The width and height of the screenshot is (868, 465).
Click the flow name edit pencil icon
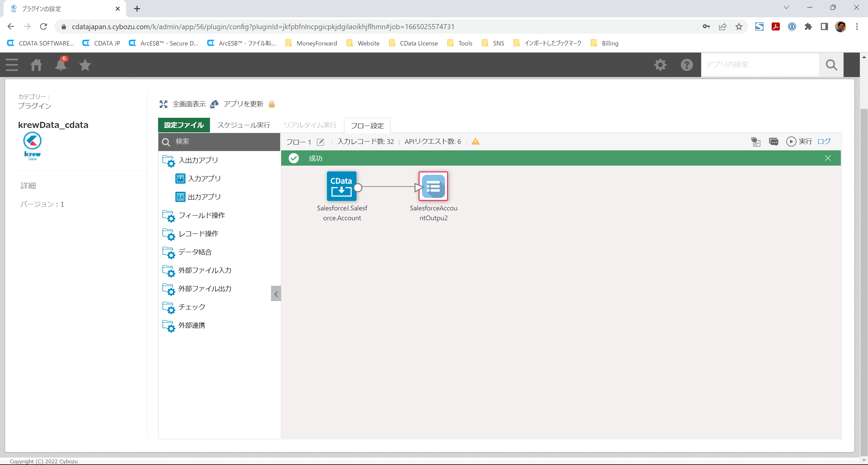coord(321,142)
